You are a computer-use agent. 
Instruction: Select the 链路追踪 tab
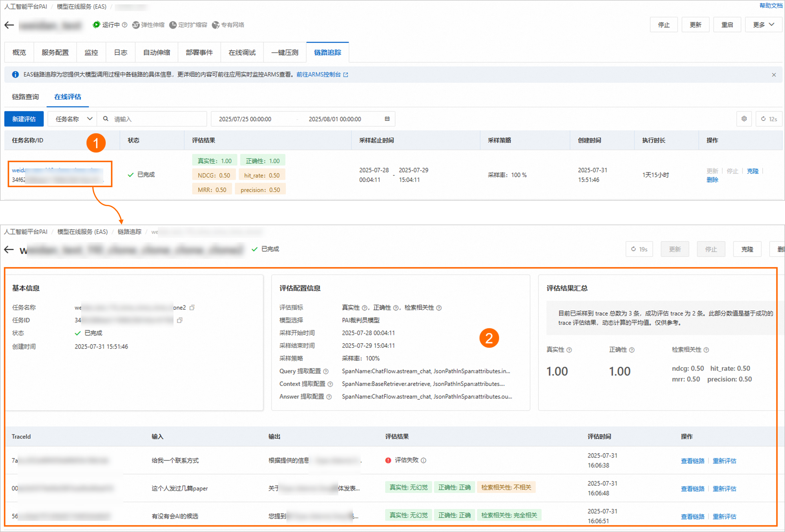328,52
